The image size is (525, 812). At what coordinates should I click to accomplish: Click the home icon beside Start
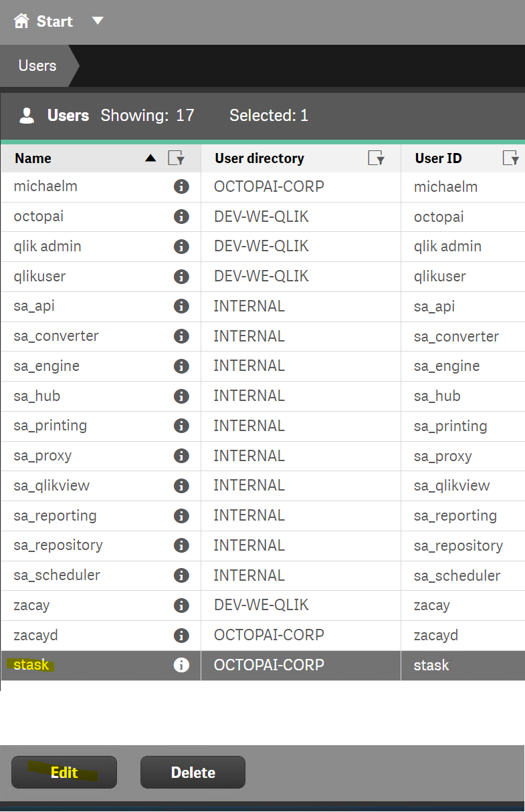pos(21,21)
